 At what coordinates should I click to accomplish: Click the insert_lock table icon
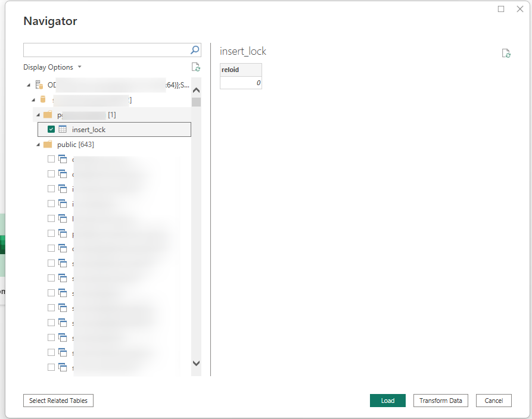63,129
